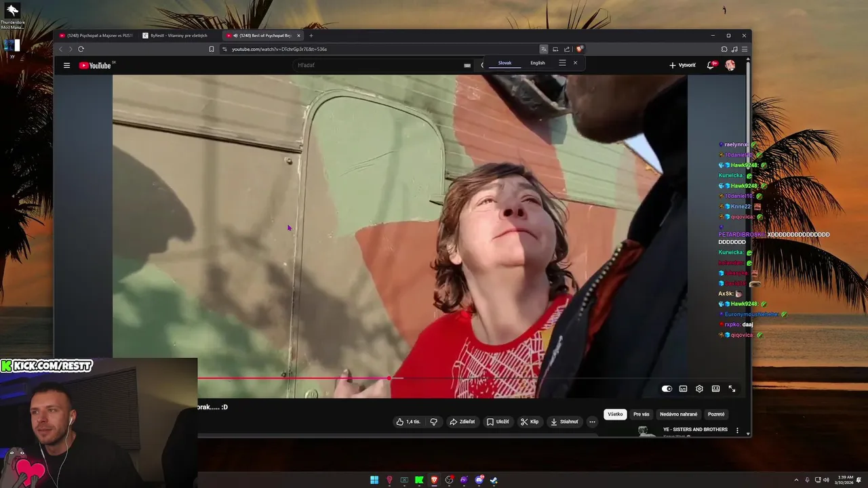Viewport: 868px width, 488px height.
Task: Open YouTube notifications bell
Action: pyautogui.click(x=711, y=65)
